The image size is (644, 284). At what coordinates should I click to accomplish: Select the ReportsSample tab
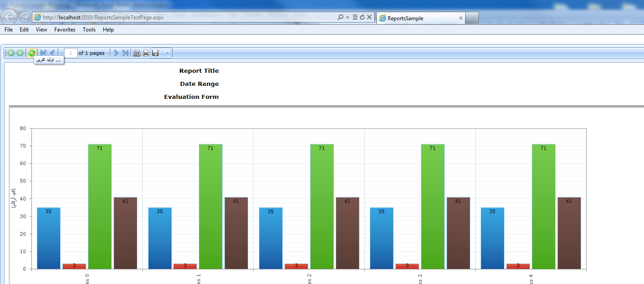[421, 18]
